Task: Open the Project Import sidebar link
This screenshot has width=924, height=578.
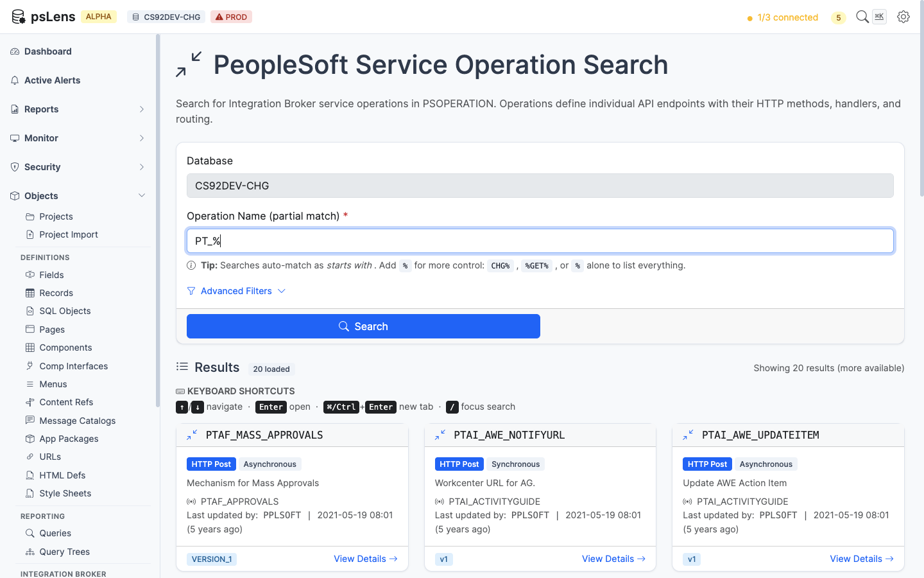Action: click(68, 234)
